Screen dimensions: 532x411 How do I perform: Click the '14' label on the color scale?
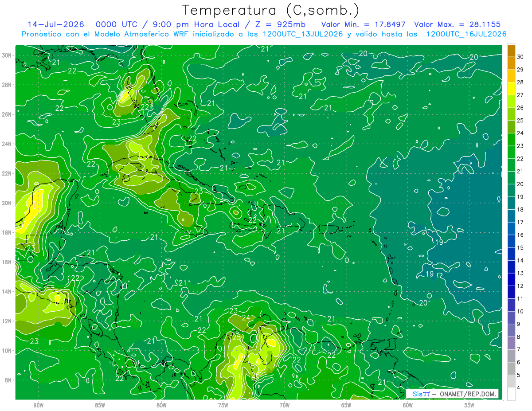520,261
